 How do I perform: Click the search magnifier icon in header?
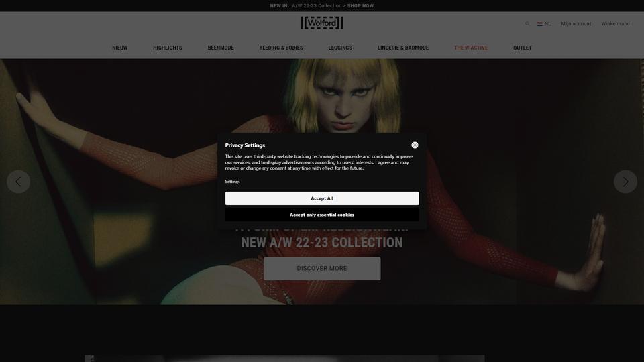click(527, 24)
